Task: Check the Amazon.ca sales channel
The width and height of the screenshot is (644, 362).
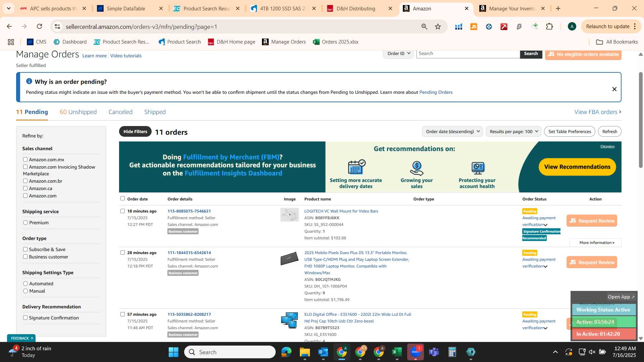Action: point(25,188)
